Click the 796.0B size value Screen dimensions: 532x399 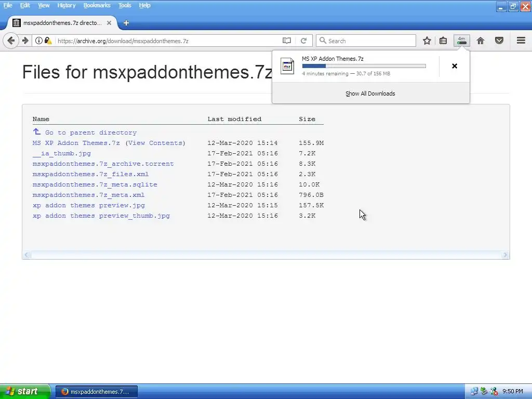[x=311, y=195]
